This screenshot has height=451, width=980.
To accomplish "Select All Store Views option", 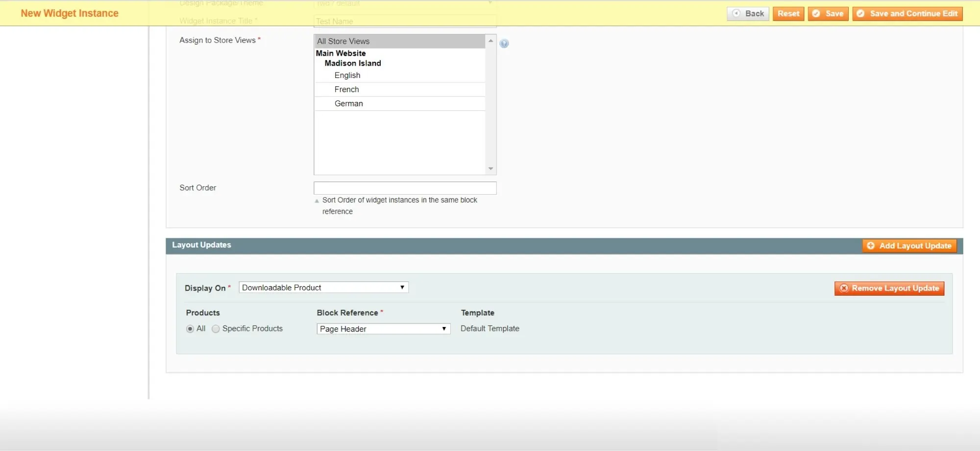I will pyautogui.click(x=400, y=41).
